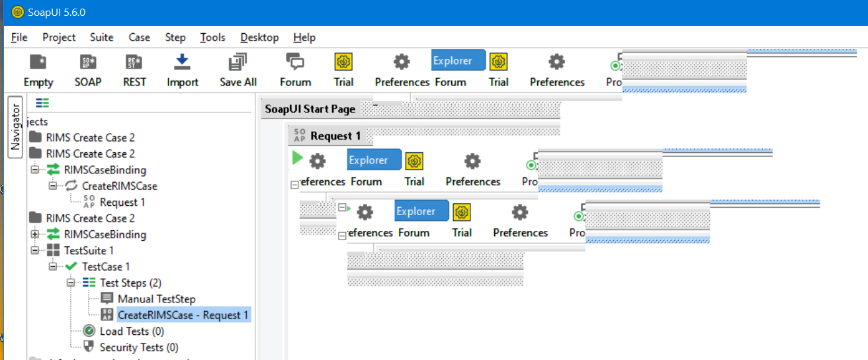Screen dimensions: 868x360
Task: Submit request with the large green play button
Action: coord(298,159)
